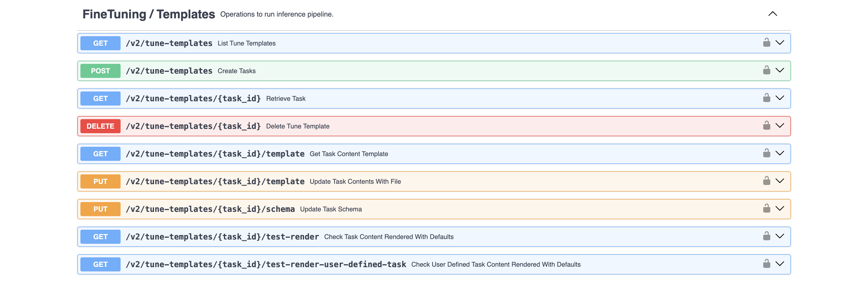868x285 pixels.
Task: Click authorization lock on Create Tasks row
Action: coord(766,70)
